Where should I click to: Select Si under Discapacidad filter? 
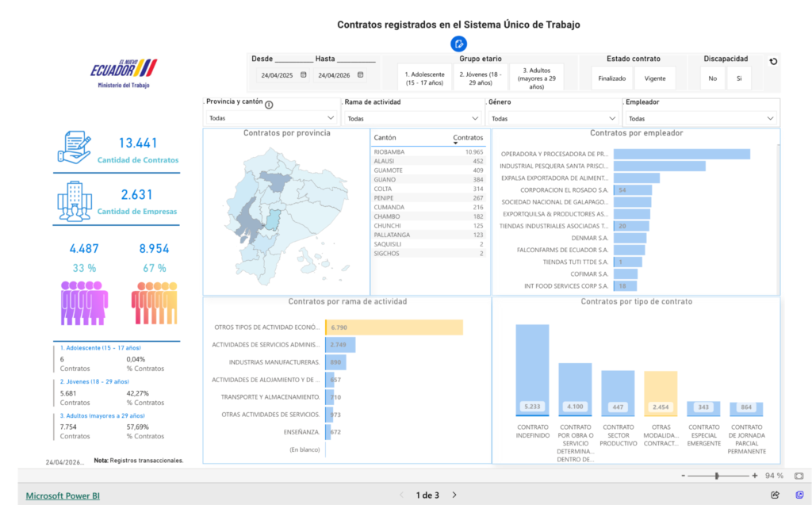(738, 78)
